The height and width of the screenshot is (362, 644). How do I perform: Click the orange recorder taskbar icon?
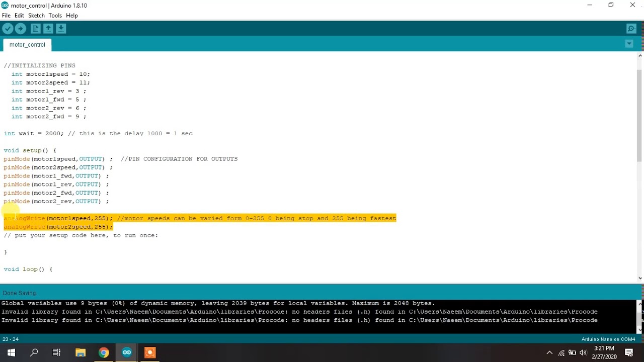[x=150, y=352]
